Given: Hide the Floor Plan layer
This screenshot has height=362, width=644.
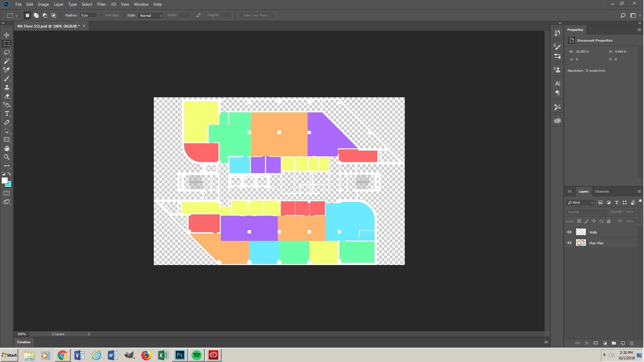Looking at the screenshot, I should (x=569, y=243).
